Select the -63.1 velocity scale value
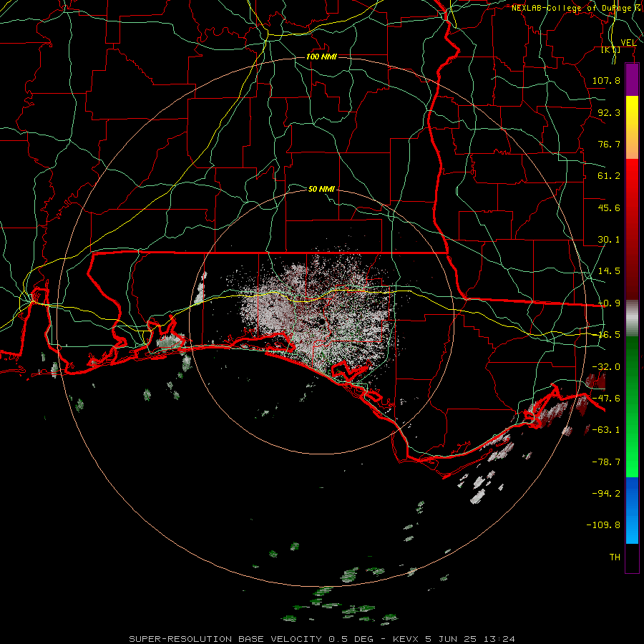Image resolution: width=644 pixels, height=644 pixels. (x=606, y=430)
